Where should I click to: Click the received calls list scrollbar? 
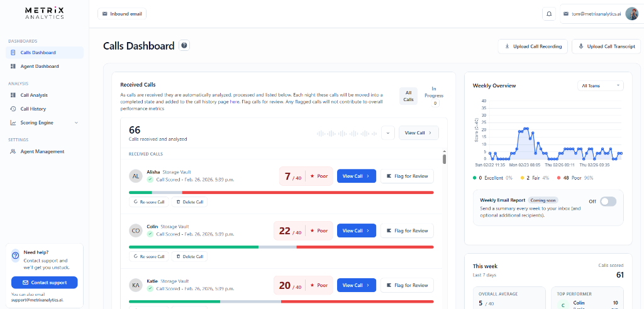445,159
